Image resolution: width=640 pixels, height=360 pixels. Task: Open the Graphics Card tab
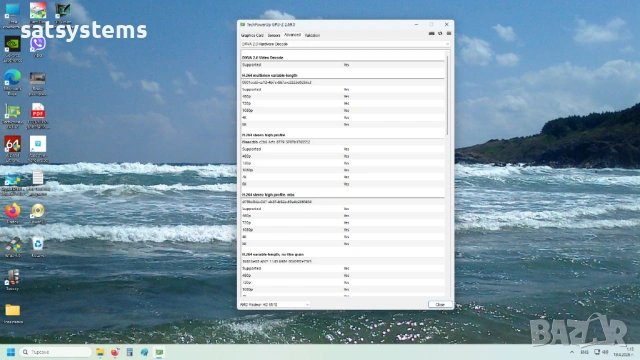point(252,36)
